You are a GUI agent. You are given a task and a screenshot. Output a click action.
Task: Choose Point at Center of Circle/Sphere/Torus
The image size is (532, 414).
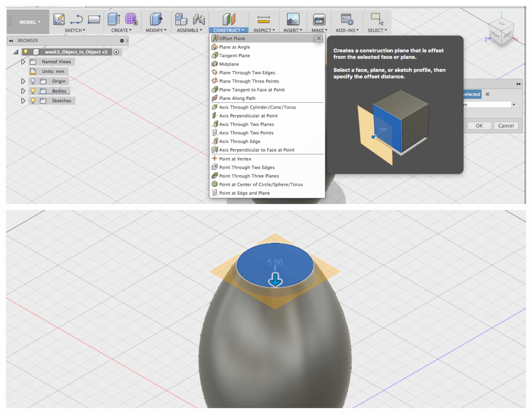(x=267, y=185)
